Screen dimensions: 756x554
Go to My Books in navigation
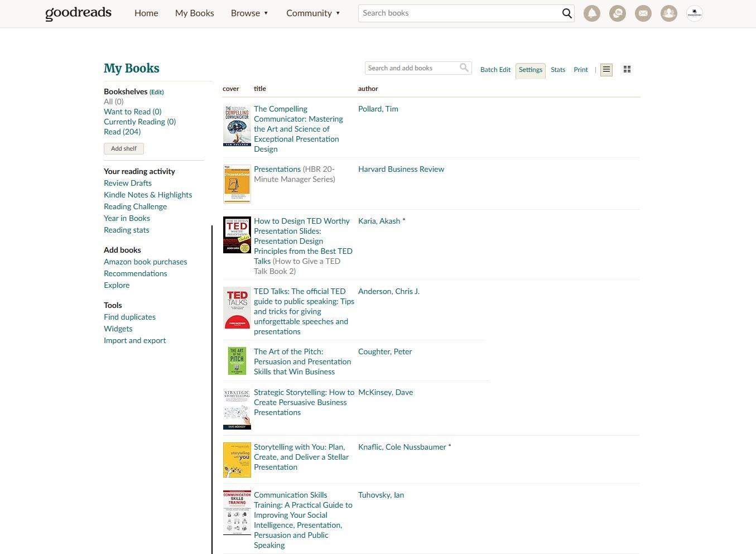click(x=194, y=13)
